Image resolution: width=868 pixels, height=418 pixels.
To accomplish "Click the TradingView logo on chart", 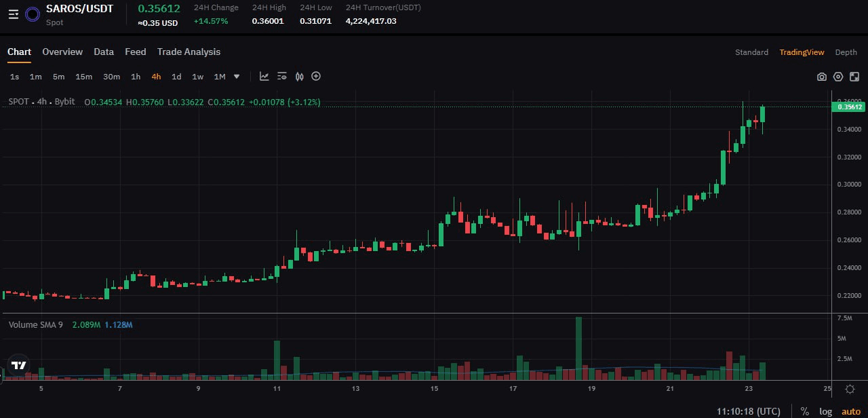I will pyautogui.click(x=20, y=365).
